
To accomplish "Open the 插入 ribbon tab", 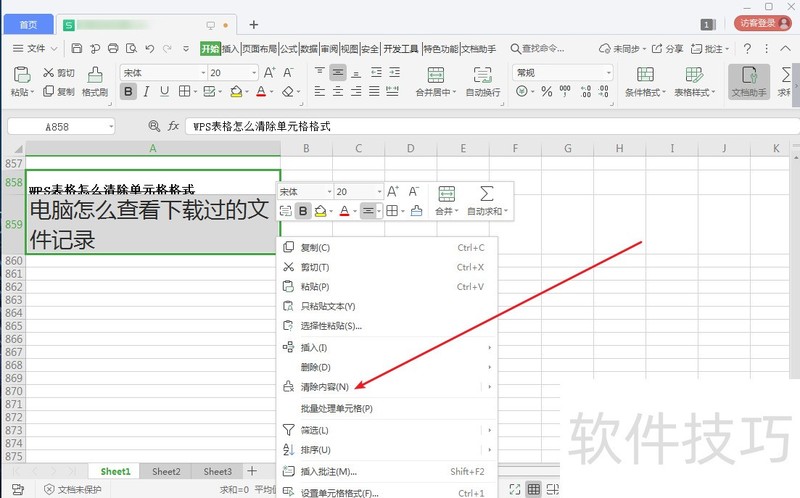I will 231,48.
